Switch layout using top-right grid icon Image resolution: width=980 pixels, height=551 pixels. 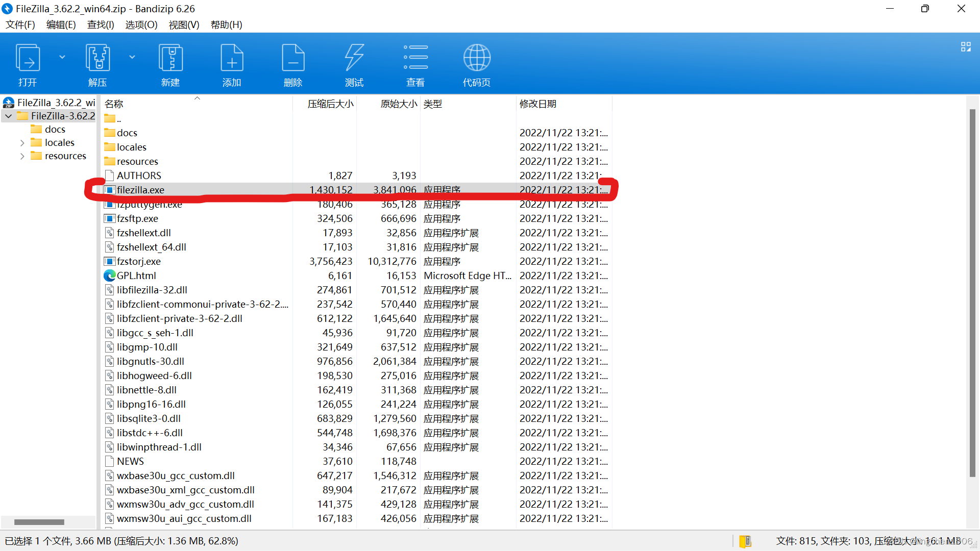click(x=966, y=47)
